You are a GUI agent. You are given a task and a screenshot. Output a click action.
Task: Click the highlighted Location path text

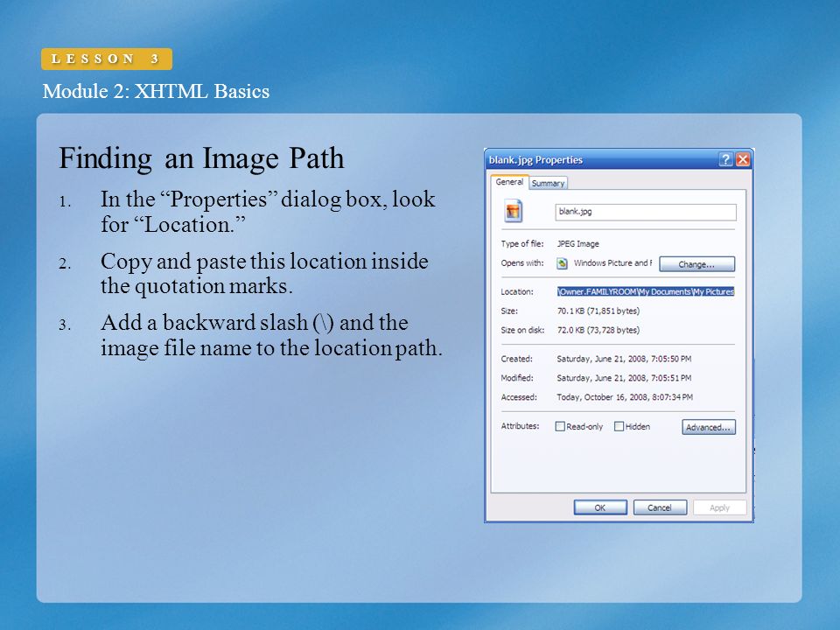click(x=646, y=291)
